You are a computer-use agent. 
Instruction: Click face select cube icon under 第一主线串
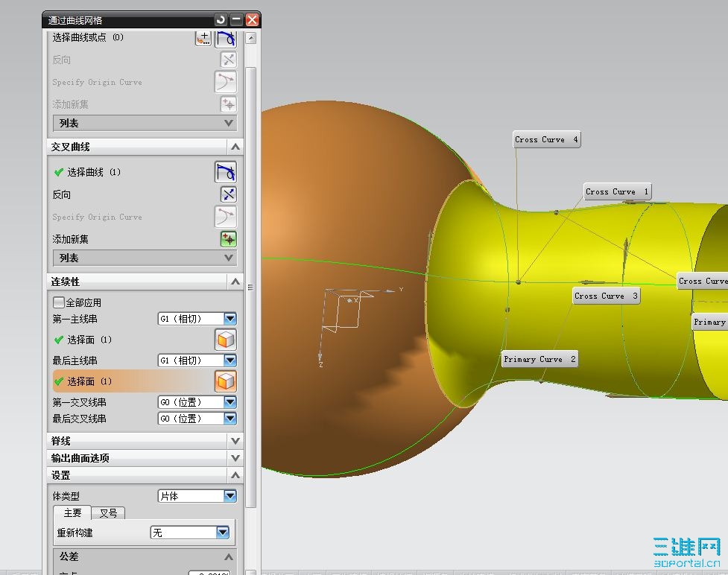click(226, 340)
